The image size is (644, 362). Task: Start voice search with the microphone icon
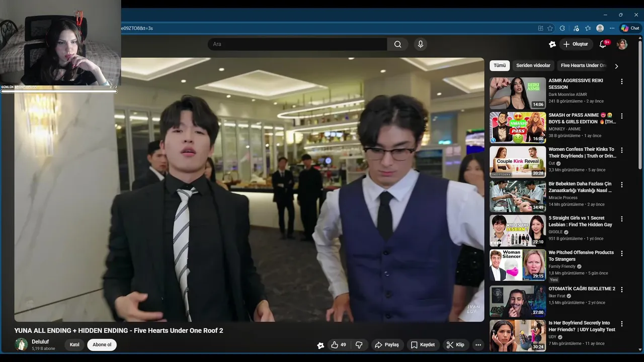tap(421, 44)
